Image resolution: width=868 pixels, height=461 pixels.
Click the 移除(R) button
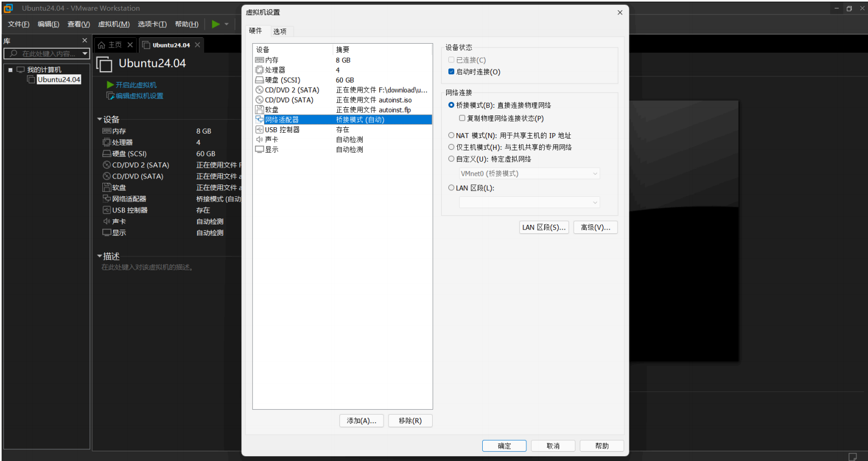point(410,421)
